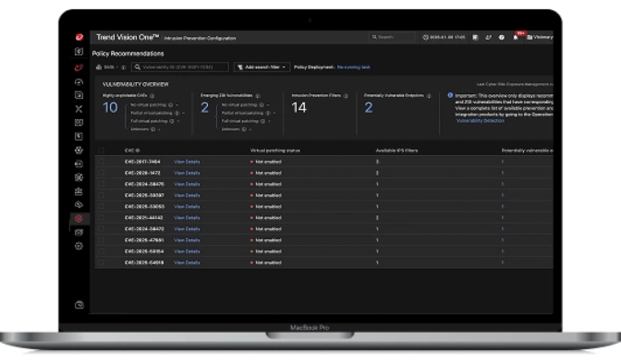Click the Emerging ZDI Vulnerabilities count 2
The image size is (621, 364).
pos(204,108)
